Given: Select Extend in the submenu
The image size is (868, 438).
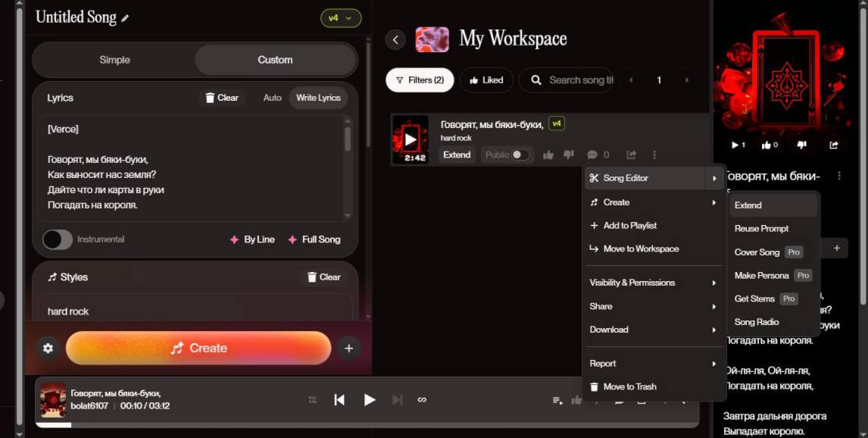Looking at the screenshot, I should click(773, 205).
